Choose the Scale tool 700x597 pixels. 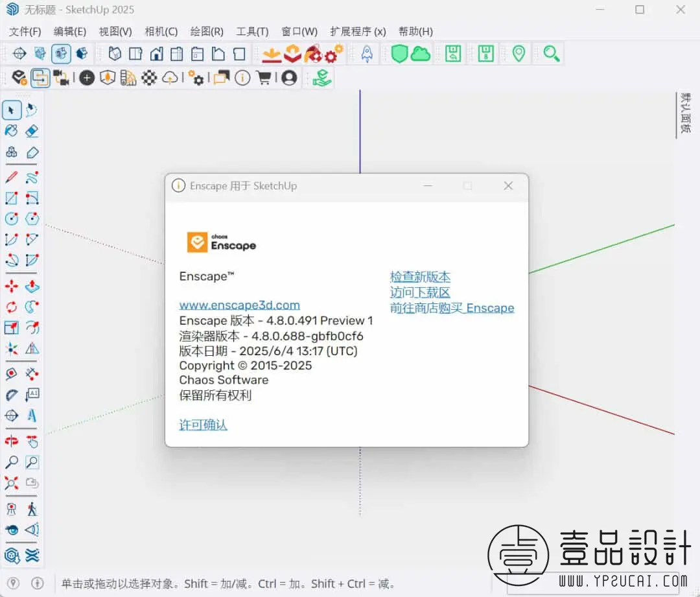[x=12, y=328]
